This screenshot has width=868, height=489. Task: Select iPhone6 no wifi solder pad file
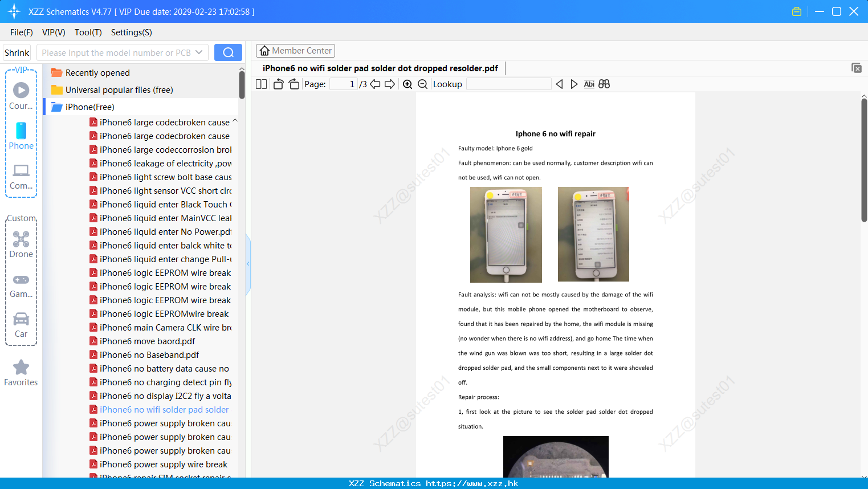[160, 410]
